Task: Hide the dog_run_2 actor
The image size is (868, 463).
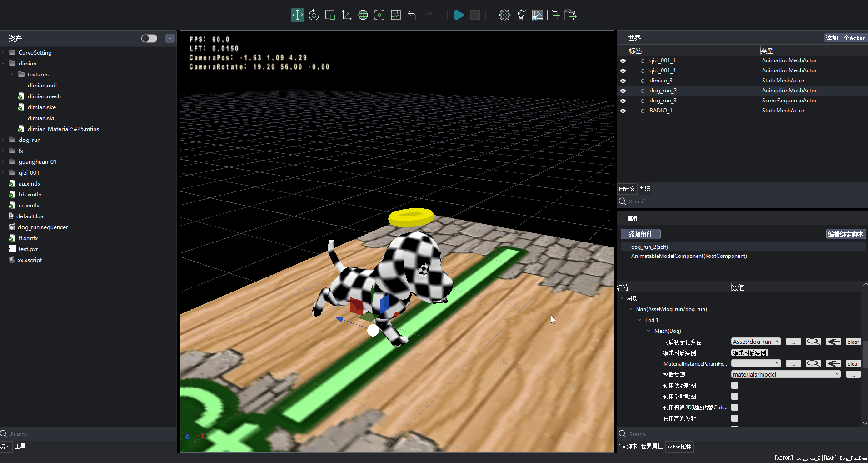Action: 623,91
